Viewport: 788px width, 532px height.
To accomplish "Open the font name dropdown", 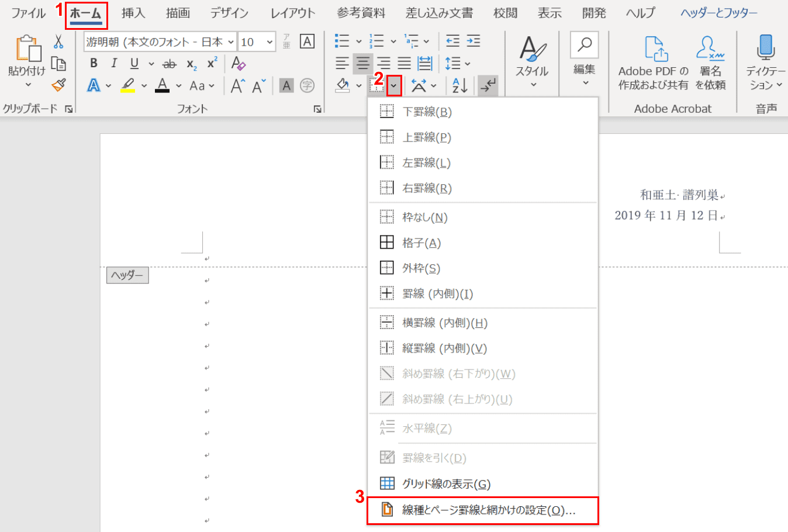I will [x=231, y=42].
